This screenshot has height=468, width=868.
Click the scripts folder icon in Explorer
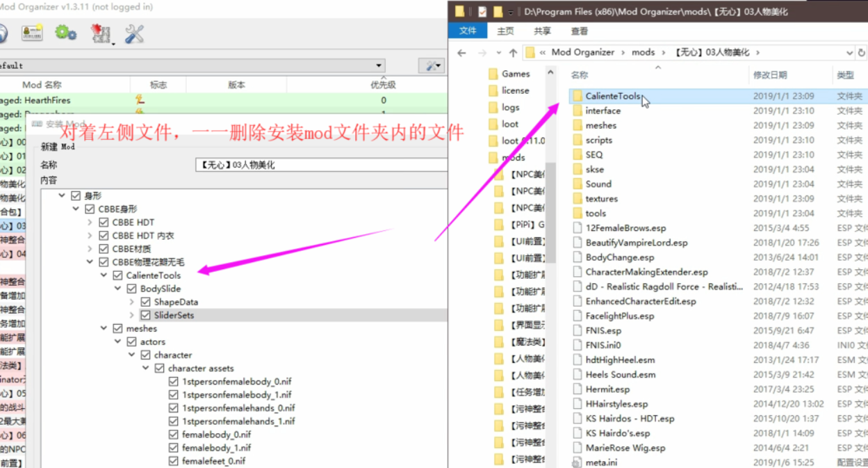pyautogui.click(x=577, y=140)
